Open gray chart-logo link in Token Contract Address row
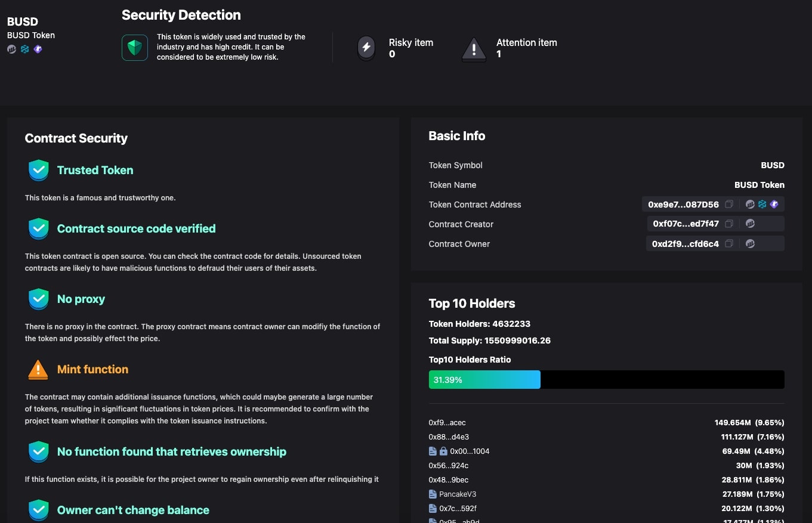Image resolution: width=812 pixels, height=523 pixels. pyautogui.click(x=751, y=205)
